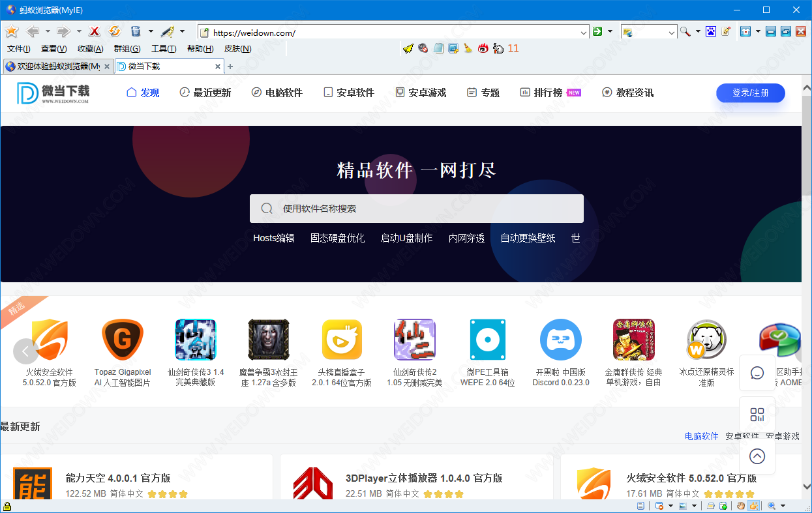
Task: Click the 登录/注册 button
Action: [751, 93]
